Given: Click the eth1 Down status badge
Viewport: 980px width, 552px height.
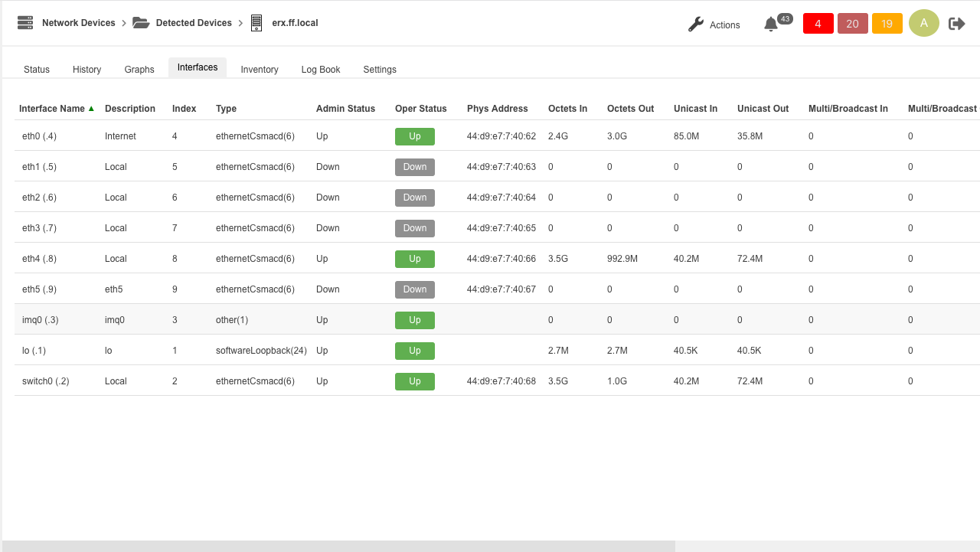Looking at the screenshot, I should [x=415, y=167].
